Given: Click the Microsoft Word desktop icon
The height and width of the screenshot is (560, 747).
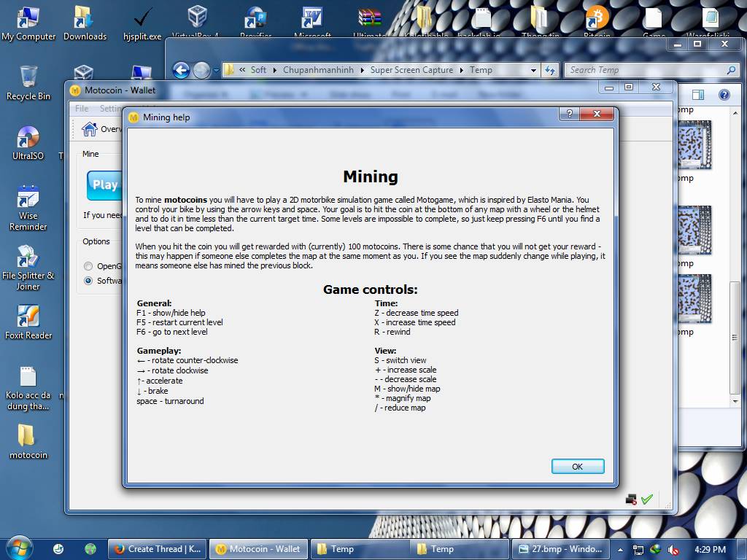Looking at the screenshot, I should (x=312, y=21).
